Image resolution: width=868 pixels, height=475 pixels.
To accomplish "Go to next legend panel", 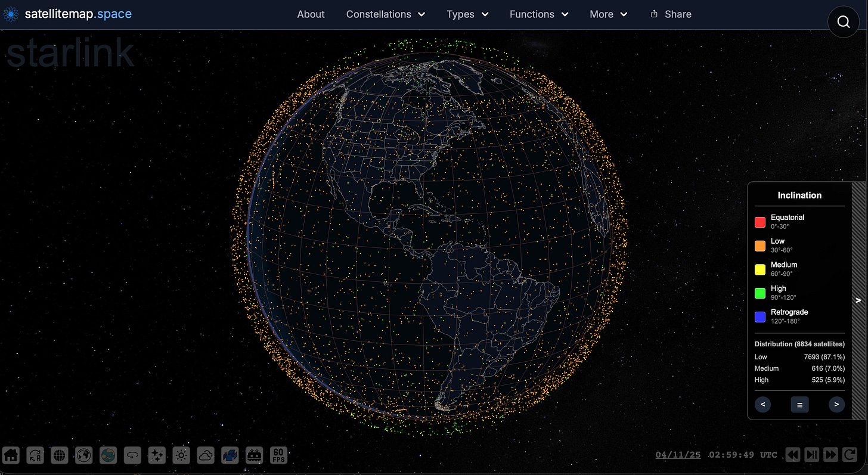I will 836,404.
